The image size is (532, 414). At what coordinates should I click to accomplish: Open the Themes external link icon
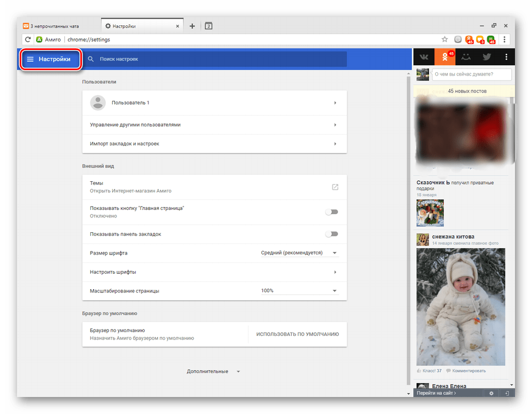coord(335,187)
